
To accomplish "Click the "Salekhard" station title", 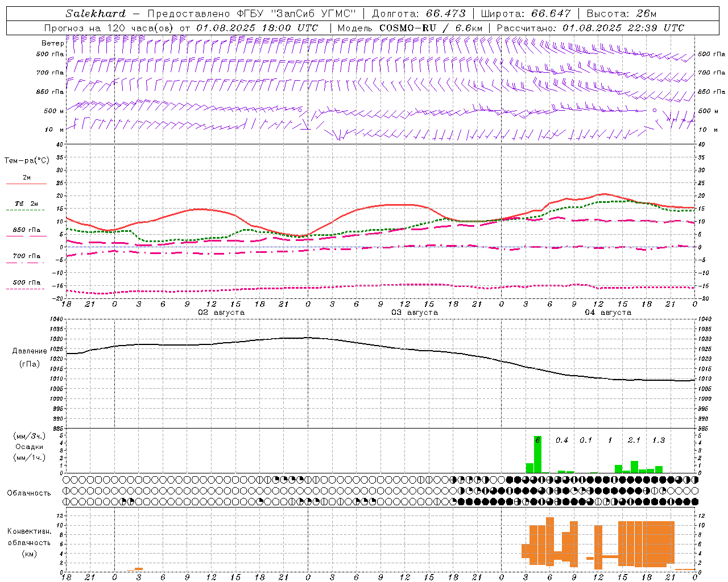I will click(96, 14).
